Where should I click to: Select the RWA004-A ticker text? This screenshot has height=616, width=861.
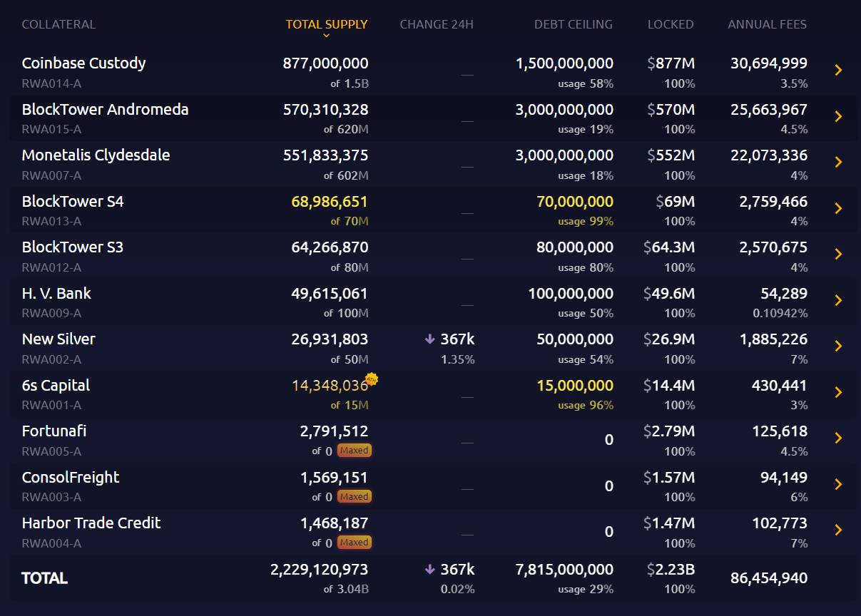click(51, 543)
